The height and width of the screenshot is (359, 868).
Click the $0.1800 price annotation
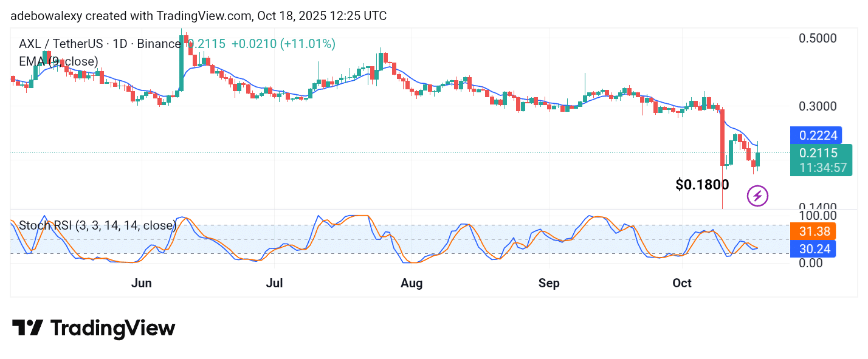pyautogui.click(x=702, y=185)
